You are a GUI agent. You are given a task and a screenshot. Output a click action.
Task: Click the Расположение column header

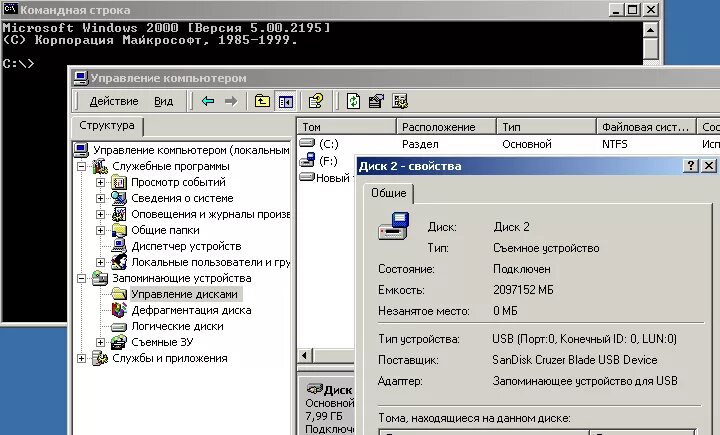pyautogui.click(x=446, y=127)
